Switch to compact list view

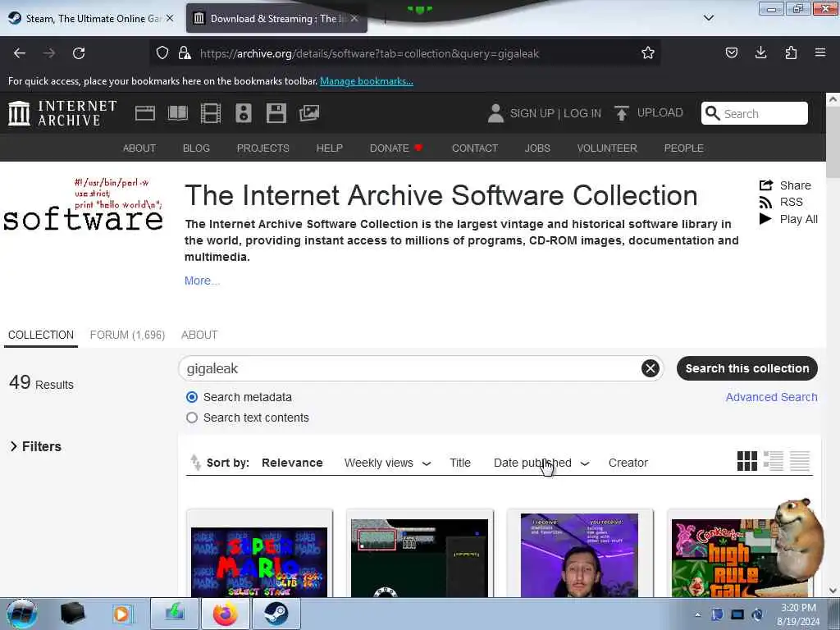tap(800, 461)
